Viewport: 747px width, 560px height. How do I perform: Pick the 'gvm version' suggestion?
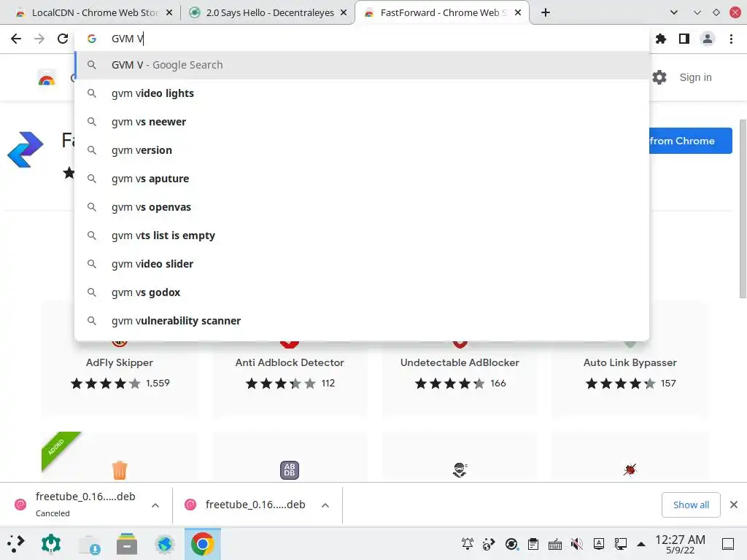point(362,150)
